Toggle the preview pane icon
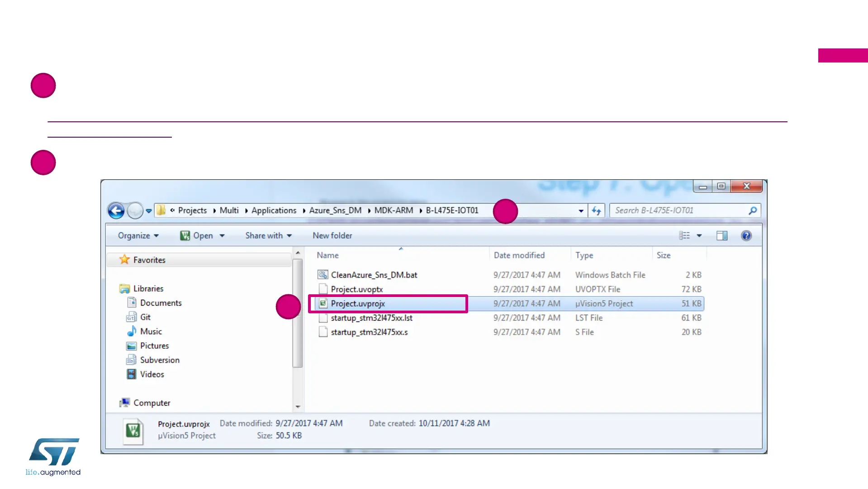868x489 pixels. pyautogui.click(x=721, y=235)
